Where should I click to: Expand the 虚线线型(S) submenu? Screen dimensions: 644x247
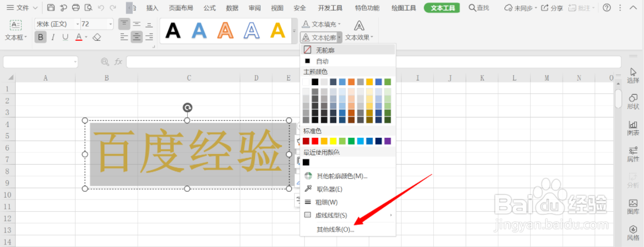[348, 215]
